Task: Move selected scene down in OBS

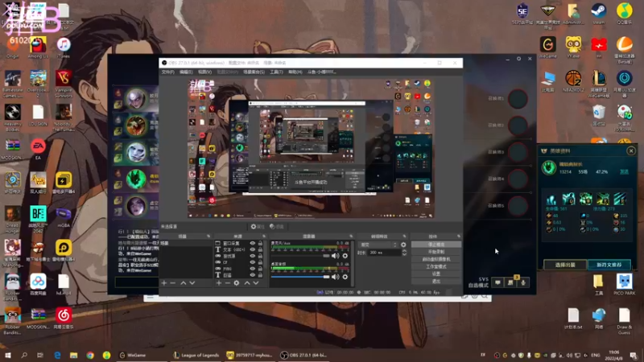Action: click(192, 283)
